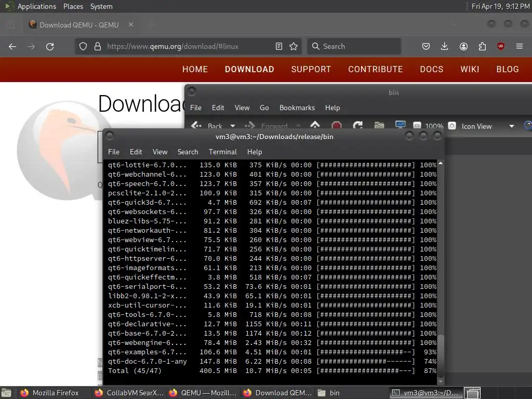This screenshot has width=532, height=399.
Task: Open terminal File menu
Action: click(114, 152)
